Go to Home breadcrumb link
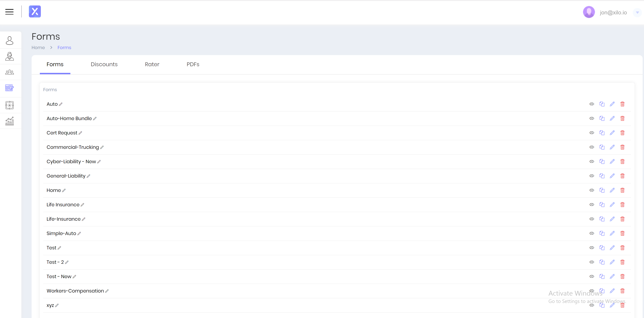This screenshot has height=318, width=644. [x=38, y=48]
